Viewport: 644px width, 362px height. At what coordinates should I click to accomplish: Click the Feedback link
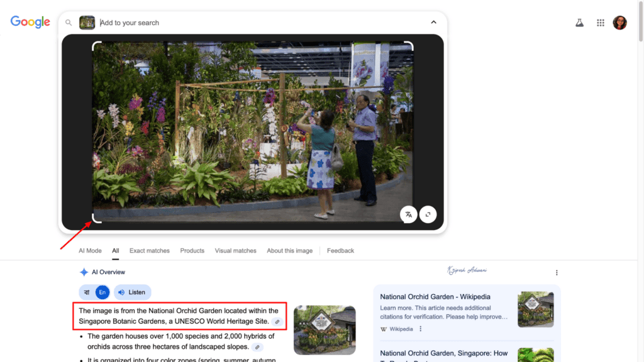point(340,250)
